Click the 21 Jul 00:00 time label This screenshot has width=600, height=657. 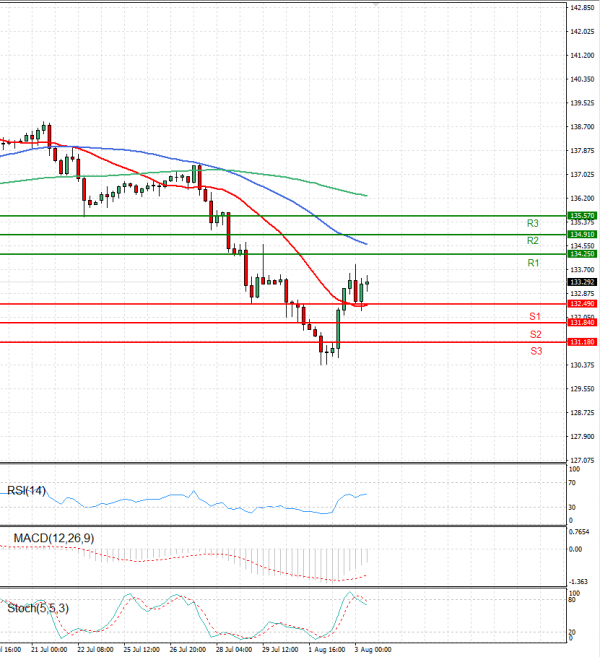[x=49, y=649]
